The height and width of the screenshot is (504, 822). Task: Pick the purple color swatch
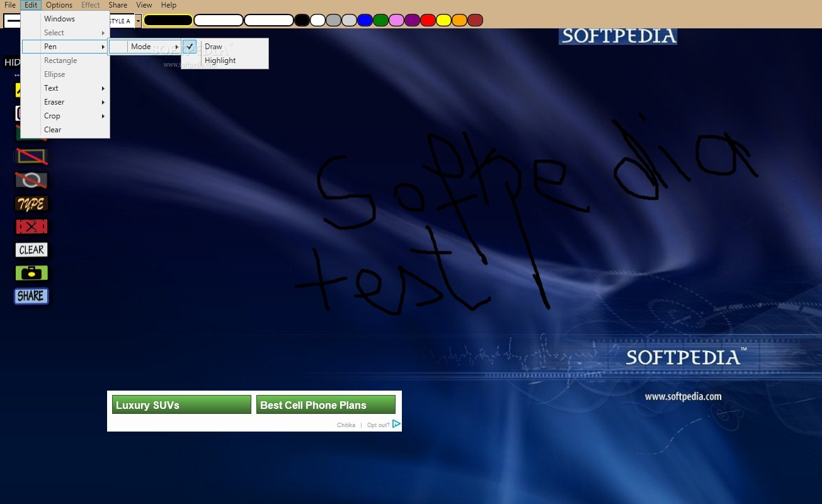click(x=413, y=20)
